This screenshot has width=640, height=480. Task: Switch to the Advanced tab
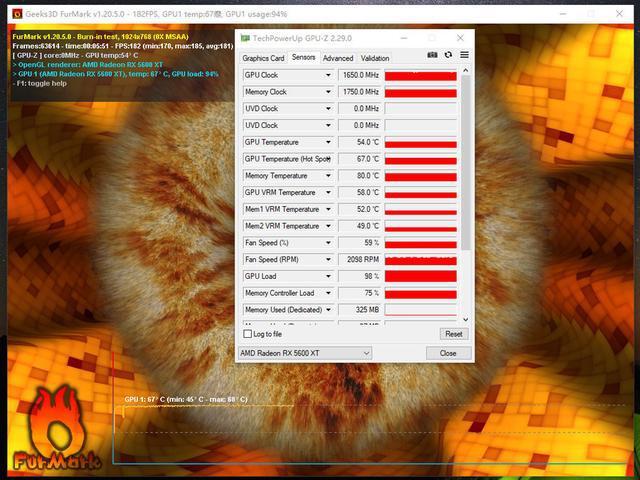click(x=338, y=58)
